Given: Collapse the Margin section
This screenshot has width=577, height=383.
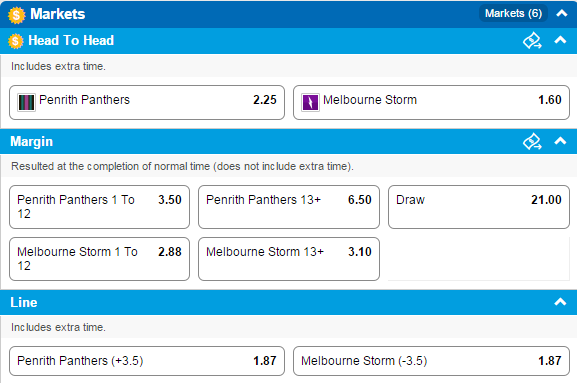Looking at the screenshot, I should [560, 141].
